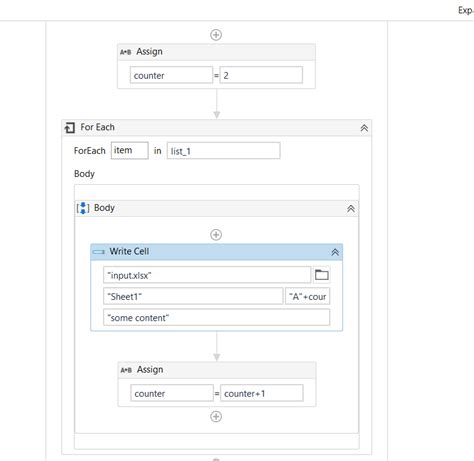This screenshot has width=474, height=461.
Task: Click the A+B icon of the counter+1 Assign
Action: [x=126, y=370]
